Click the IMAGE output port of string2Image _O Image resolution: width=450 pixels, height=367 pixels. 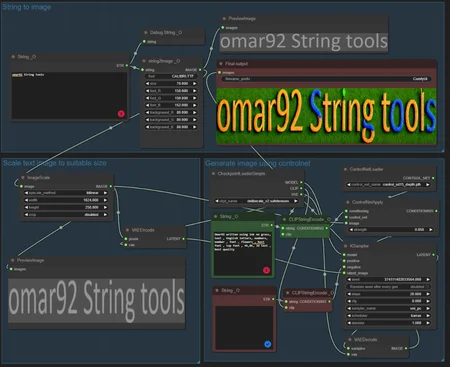200,70
